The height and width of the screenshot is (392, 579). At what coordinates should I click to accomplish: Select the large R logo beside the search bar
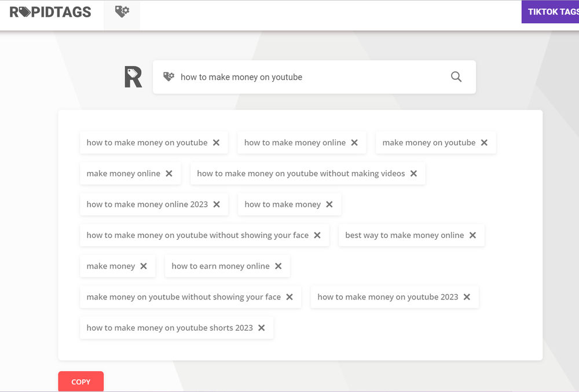134,76
